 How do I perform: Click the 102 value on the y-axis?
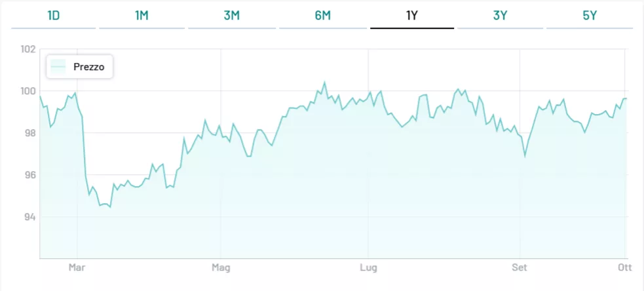[28, 49]
